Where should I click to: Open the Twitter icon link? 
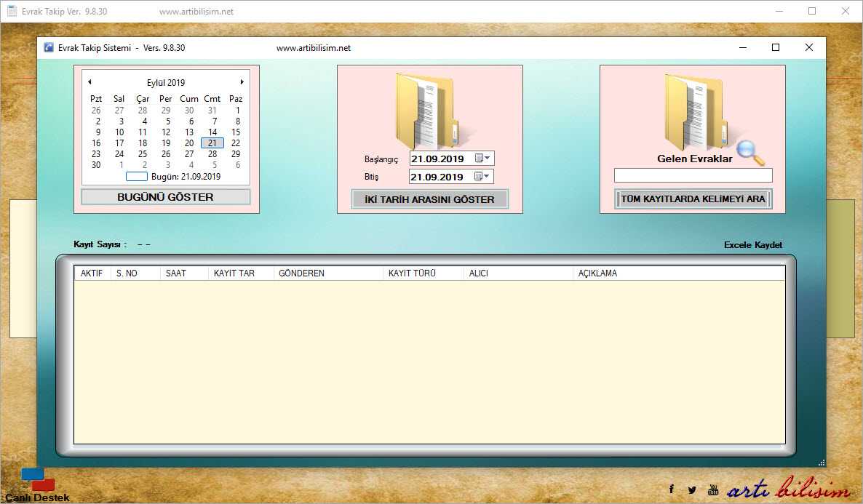click(691, 489)
